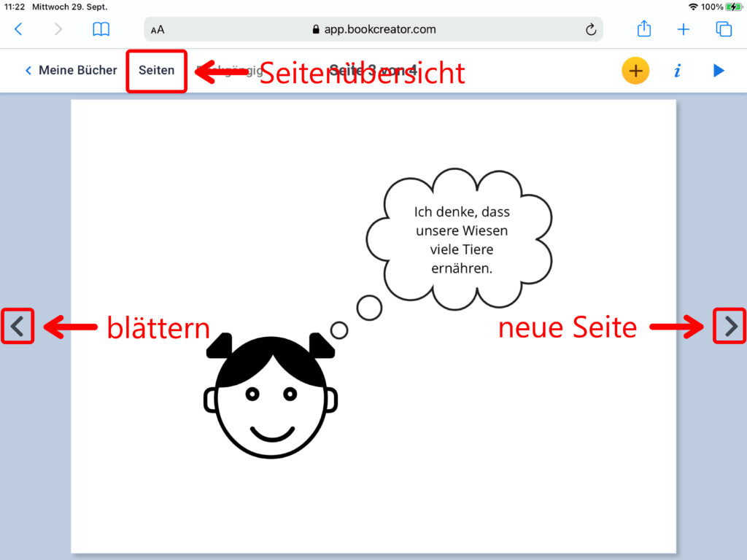Tap the right arrow for next page
The image size is (747, 560).
[729, 327]
